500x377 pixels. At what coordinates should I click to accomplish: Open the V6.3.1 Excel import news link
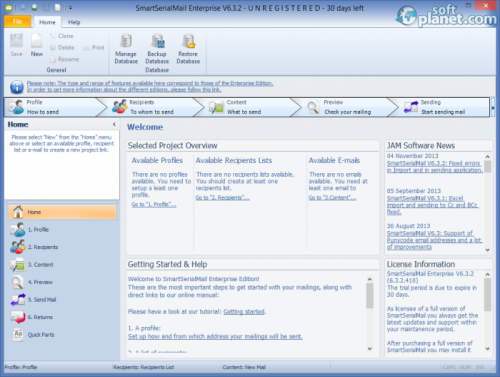pos(433,205)
